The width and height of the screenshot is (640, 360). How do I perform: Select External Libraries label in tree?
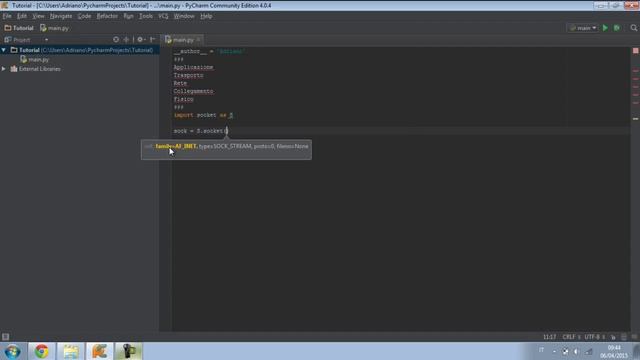pos(40,69)
